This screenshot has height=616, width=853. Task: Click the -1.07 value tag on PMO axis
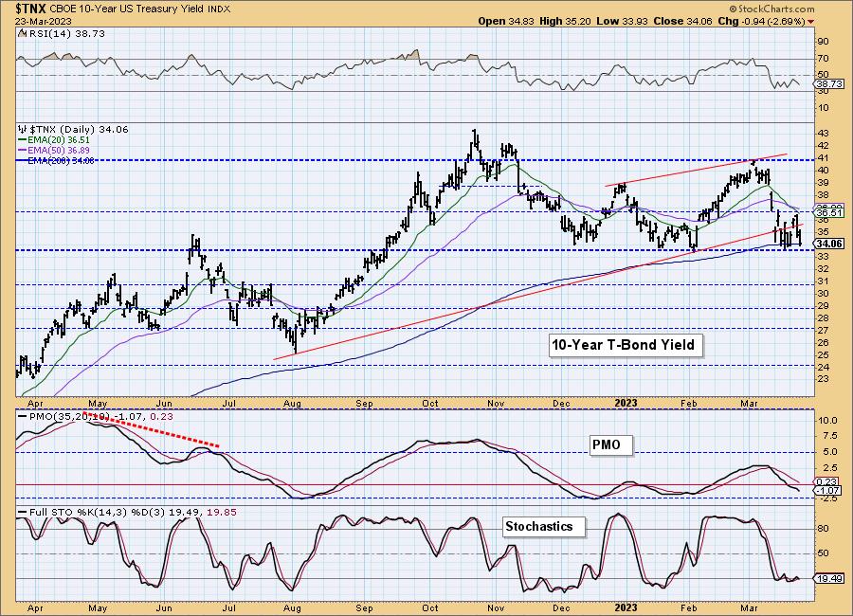click(x=828, y=490)
